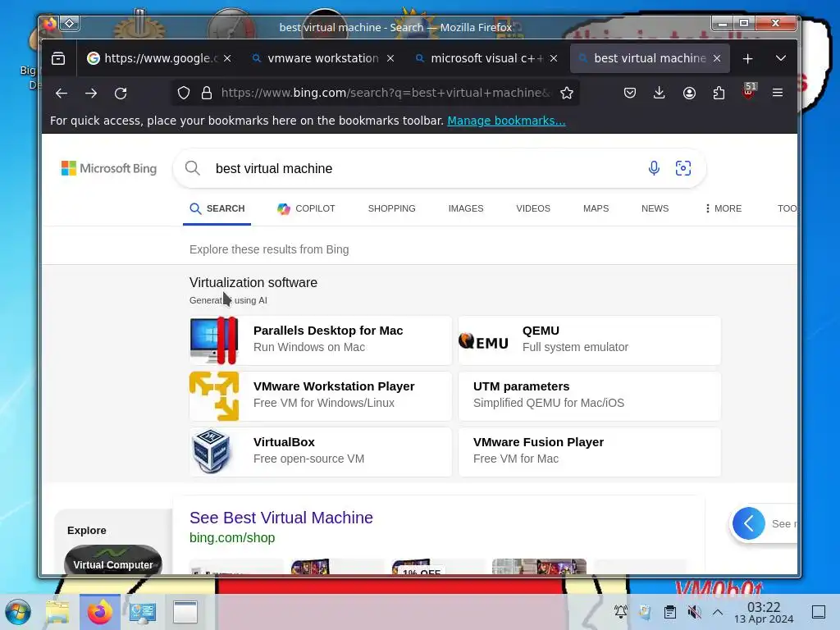Save page to Pocket

[630, 94]
